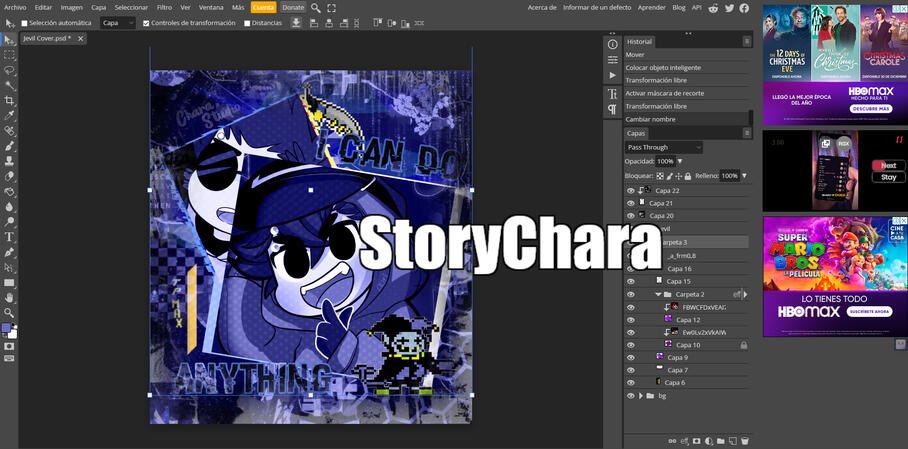Click the search magnifier in menu bar
The height and width of the screenshot is (449, 908).
click(x=316, y=7)
